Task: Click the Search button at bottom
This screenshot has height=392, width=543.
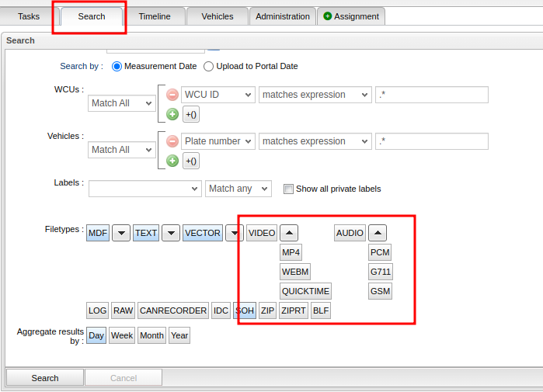Action: tap(45, 378)
